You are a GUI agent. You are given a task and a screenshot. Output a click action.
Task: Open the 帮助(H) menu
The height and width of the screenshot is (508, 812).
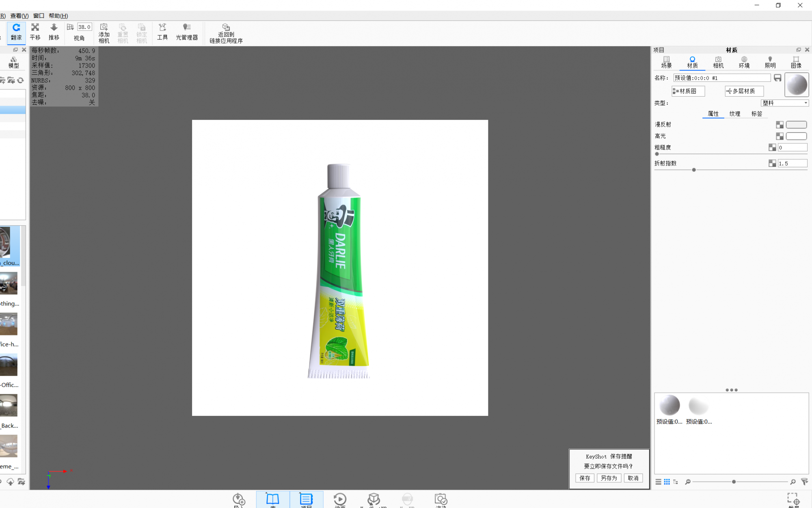click(x=58, y=16)
